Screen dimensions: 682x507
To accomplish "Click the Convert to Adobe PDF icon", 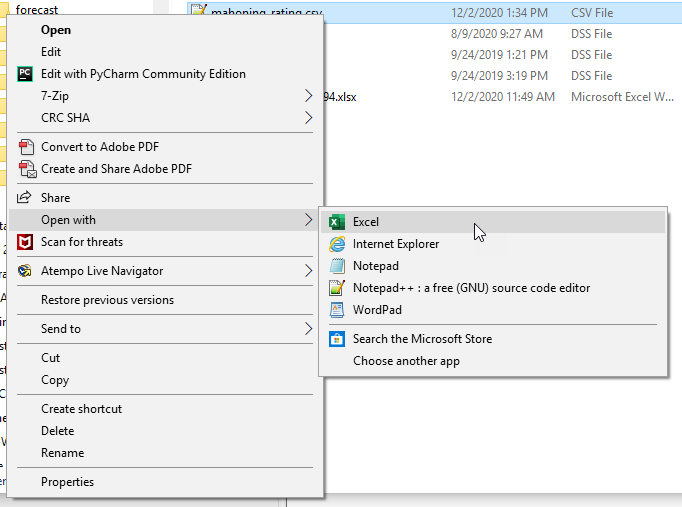I will pyautogui.click(x=26, y=147).
